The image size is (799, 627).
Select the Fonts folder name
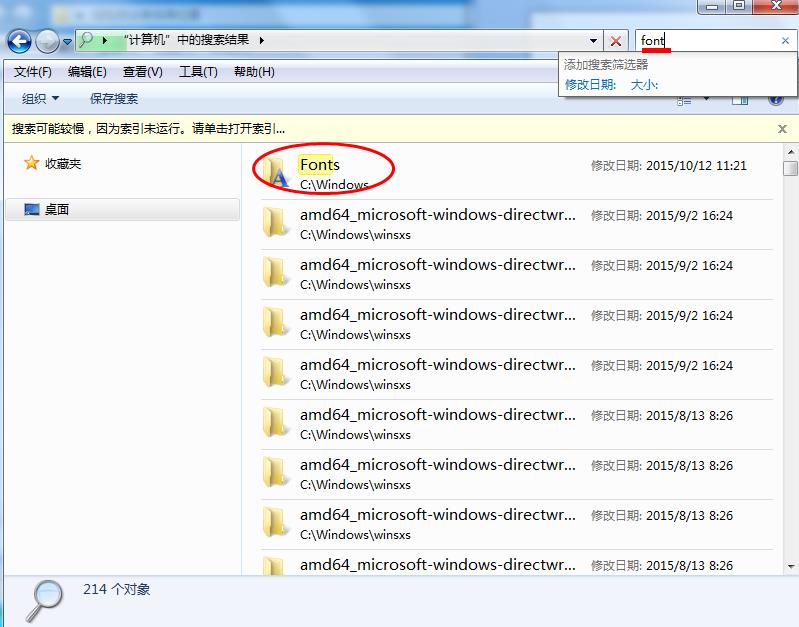coord(319,165)
